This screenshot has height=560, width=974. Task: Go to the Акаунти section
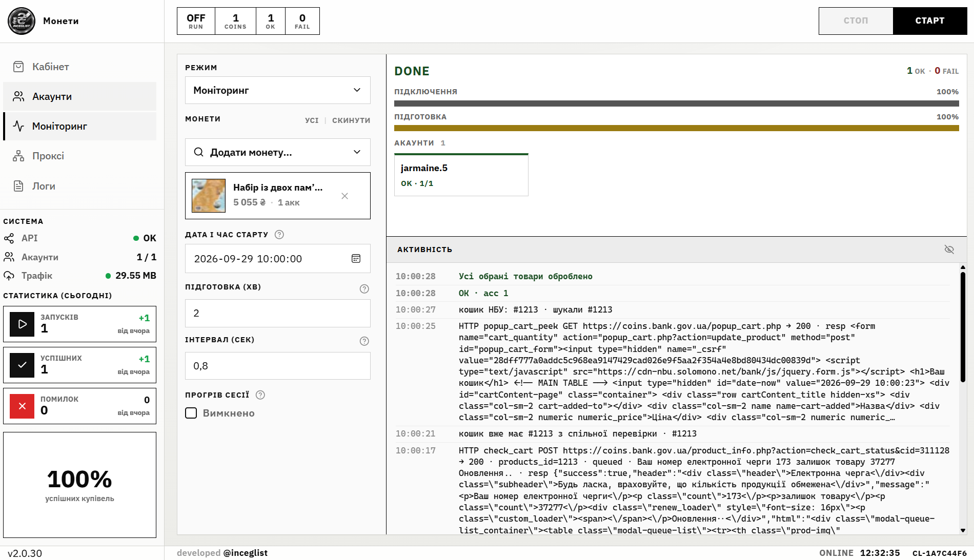click(79, 96)
